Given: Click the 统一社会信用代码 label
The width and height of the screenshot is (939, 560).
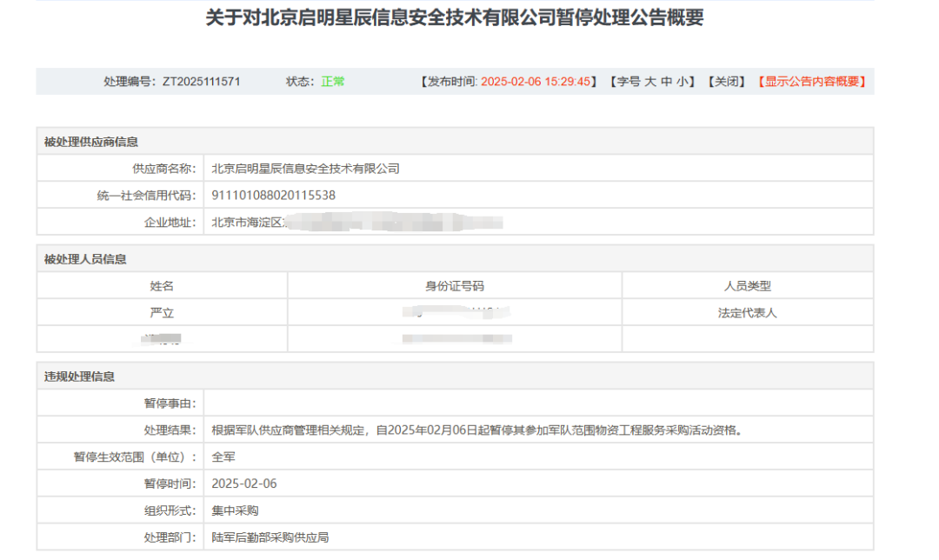Looking at the screenshot, I should click(x=147, y=196).
